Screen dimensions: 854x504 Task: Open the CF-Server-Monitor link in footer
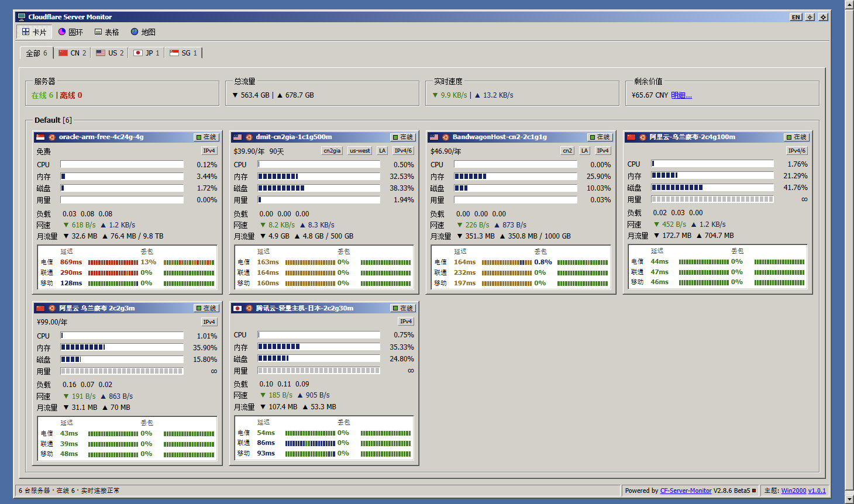click(x=686, y=491)
